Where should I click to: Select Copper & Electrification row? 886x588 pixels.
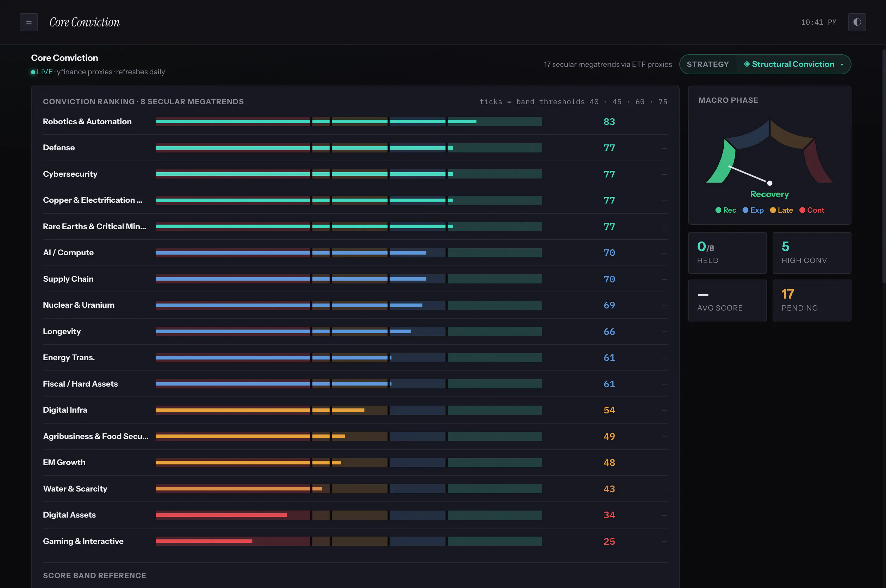(355, 200)
